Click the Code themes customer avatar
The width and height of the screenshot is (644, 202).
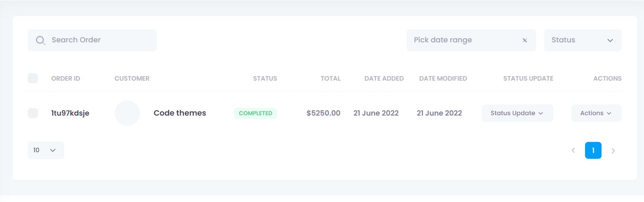click(127, 113)
